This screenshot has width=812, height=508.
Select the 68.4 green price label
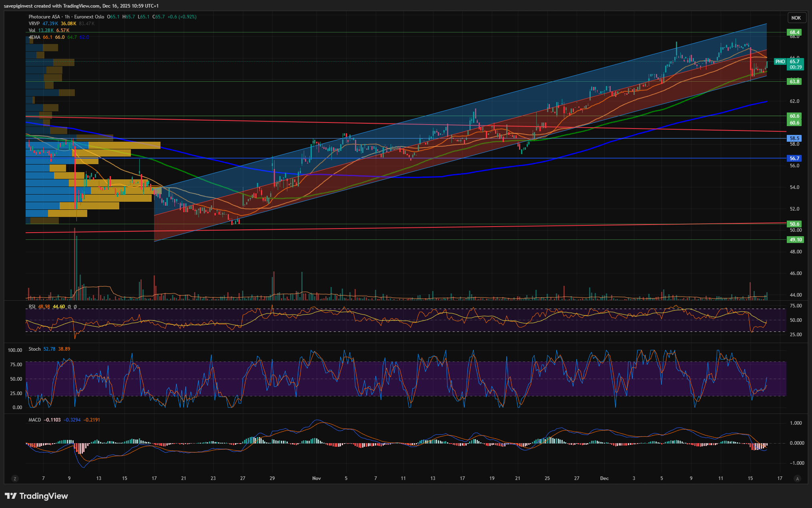pos(794,32)
